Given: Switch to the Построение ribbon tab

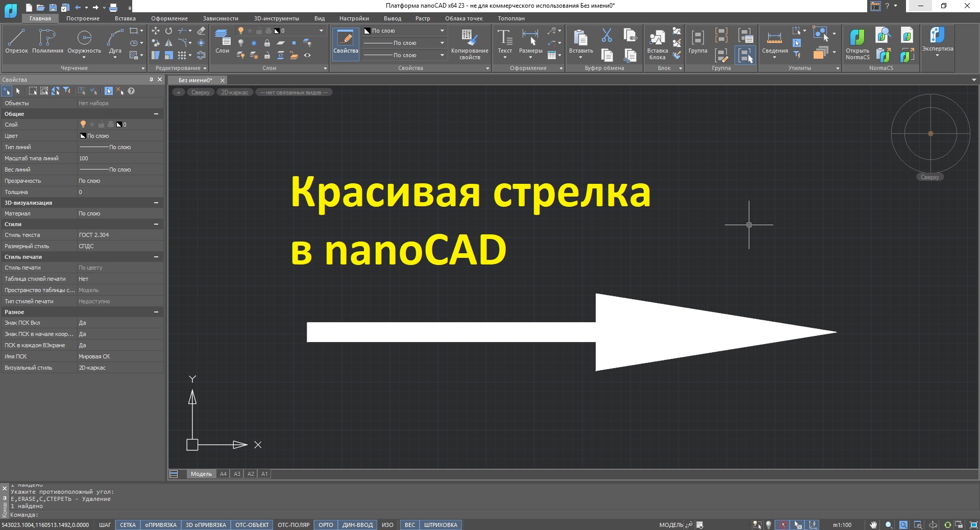Looking at the screenshot, I should tap(82, 18).
